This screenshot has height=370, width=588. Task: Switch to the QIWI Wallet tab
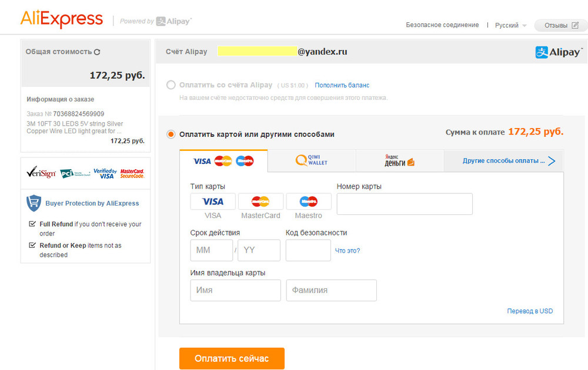[x=312, y=160]
